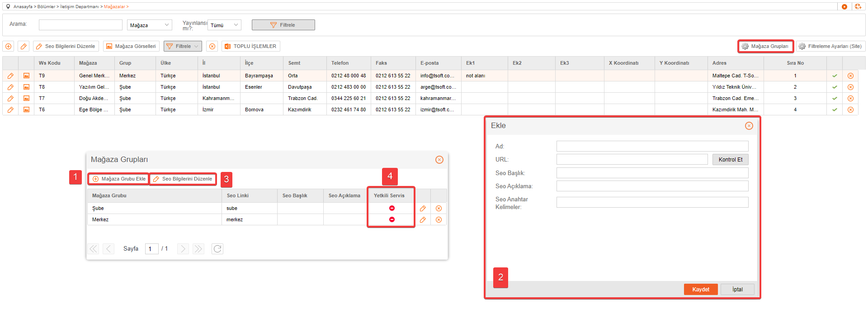Save the Ekle form with Kaydet
Screen dimensions: 868x333
point(701,289)
